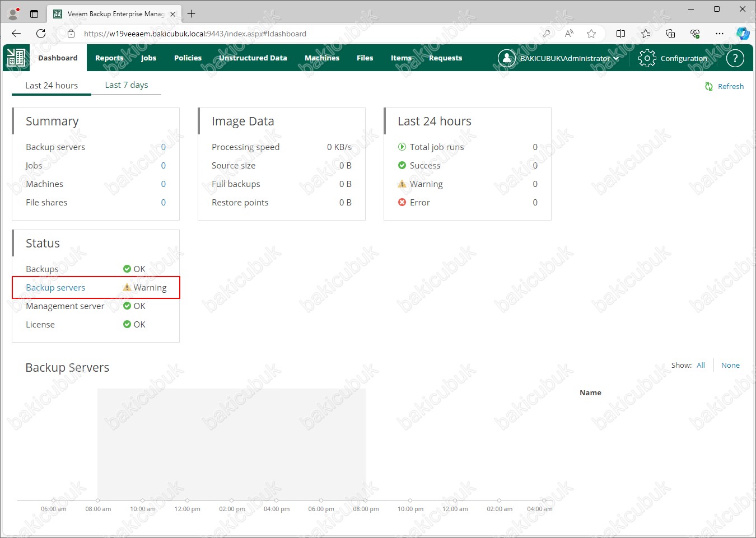Show All backup servers in chart
Screen dimensions: 756x538
point(701,365)
